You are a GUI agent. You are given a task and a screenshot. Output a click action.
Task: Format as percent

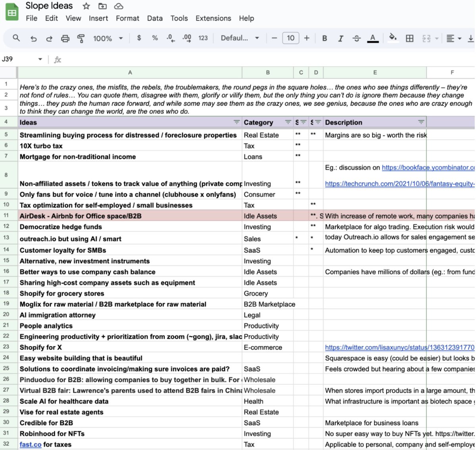click(155, 38)
